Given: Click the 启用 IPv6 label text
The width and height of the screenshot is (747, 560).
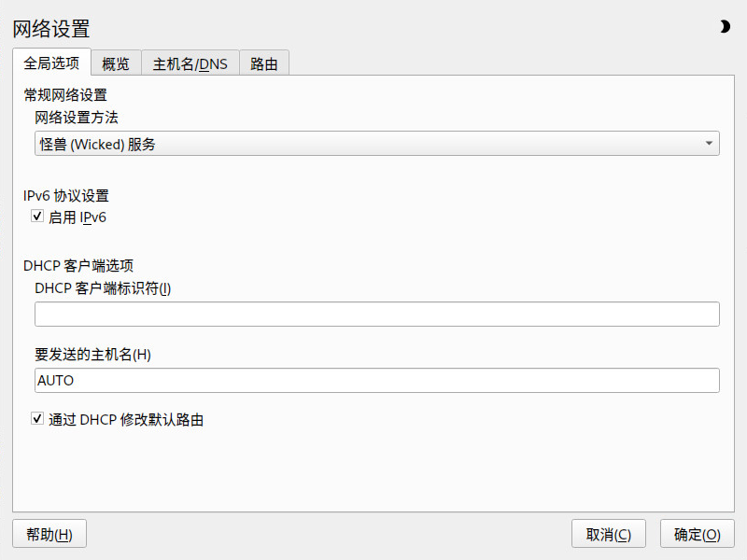Looking at the screenshot, I should point(78,217).
